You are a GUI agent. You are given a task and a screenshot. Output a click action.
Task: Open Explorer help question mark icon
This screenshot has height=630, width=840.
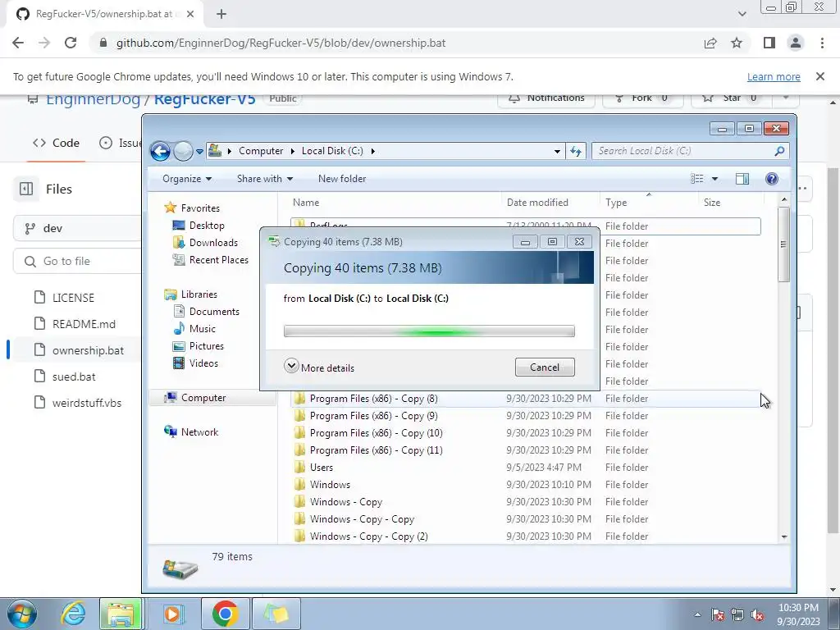point(771,179)
